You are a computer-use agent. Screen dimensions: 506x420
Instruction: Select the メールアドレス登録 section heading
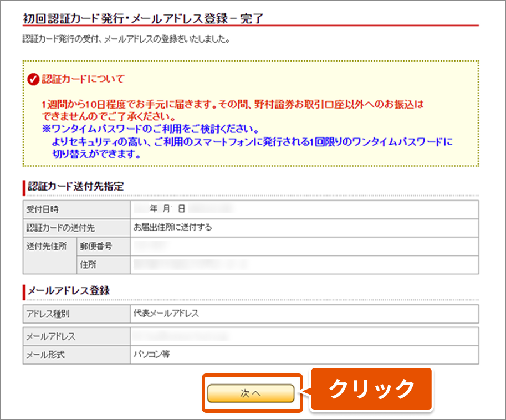pos(69,290)
